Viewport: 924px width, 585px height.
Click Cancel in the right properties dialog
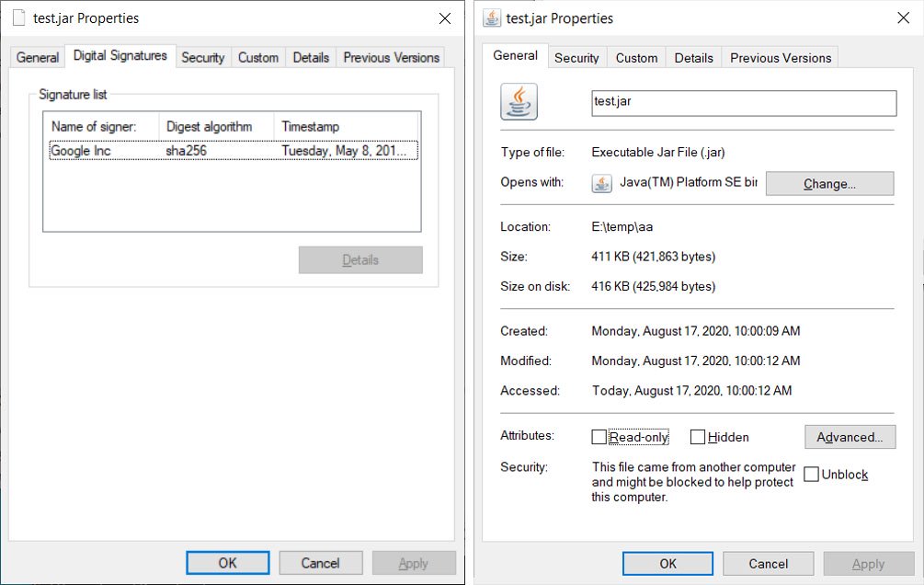(x=768, y=564)
